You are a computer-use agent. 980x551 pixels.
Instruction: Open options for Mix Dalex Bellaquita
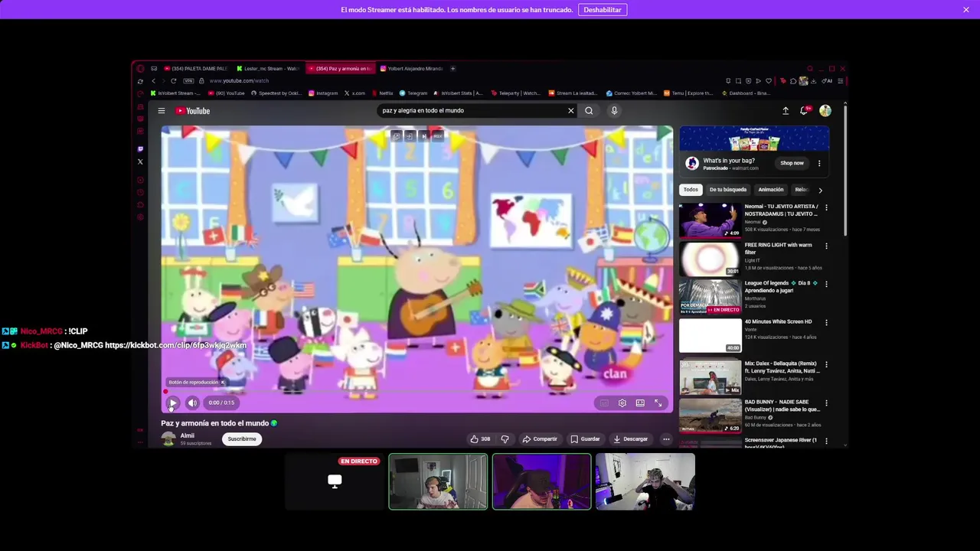tap(826, 364)
